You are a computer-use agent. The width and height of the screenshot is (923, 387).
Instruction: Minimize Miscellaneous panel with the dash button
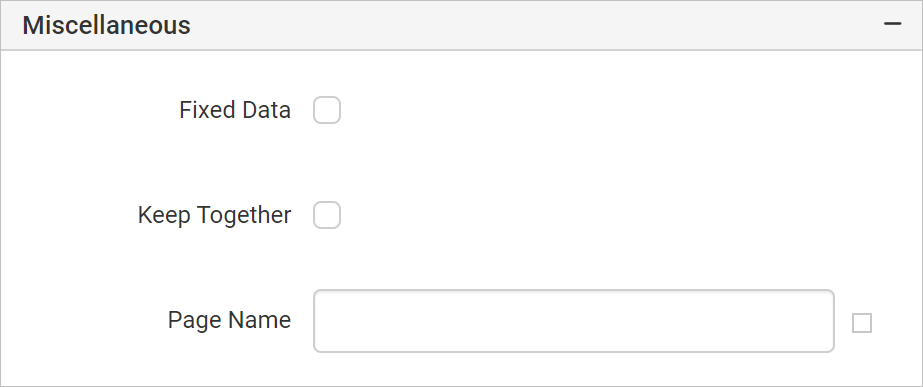coord(892,24)
